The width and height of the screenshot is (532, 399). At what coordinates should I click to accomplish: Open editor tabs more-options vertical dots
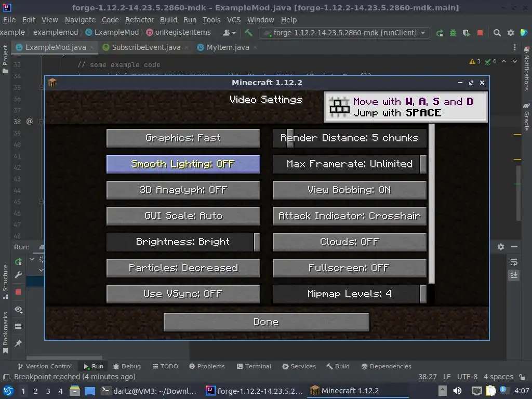514,47
